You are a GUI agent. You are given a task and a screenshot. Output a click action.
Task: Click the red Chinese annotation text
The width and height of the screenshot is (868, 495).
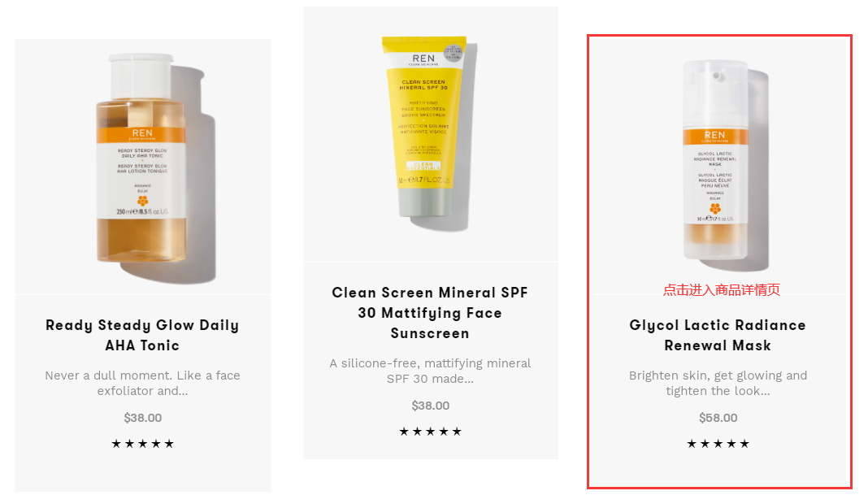[x=722, y=289]
